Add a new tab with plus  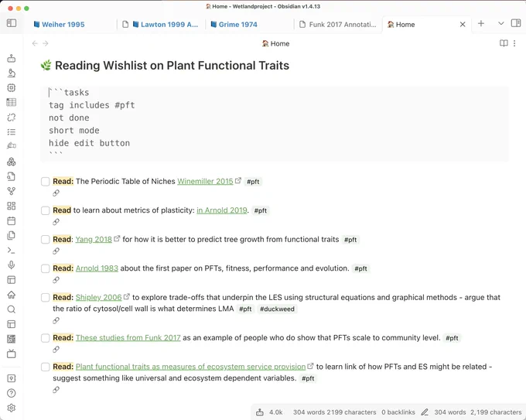[x=480, y=23]
